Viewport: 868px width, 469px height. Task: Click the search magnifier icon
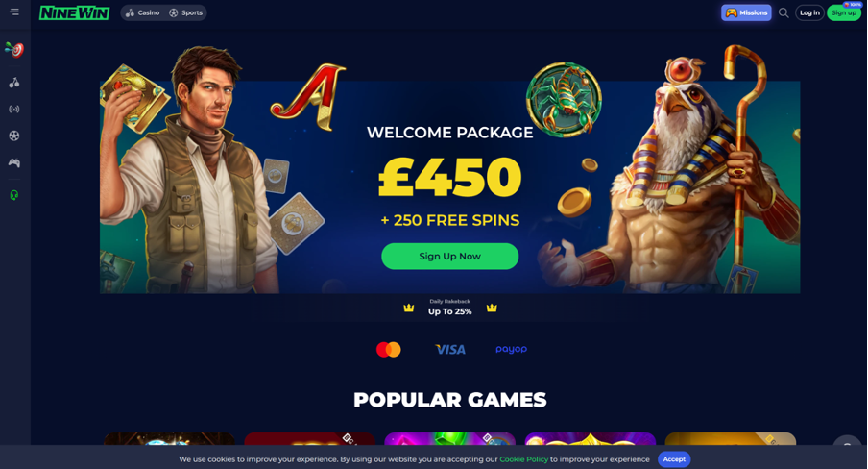[x=784, y=12]
